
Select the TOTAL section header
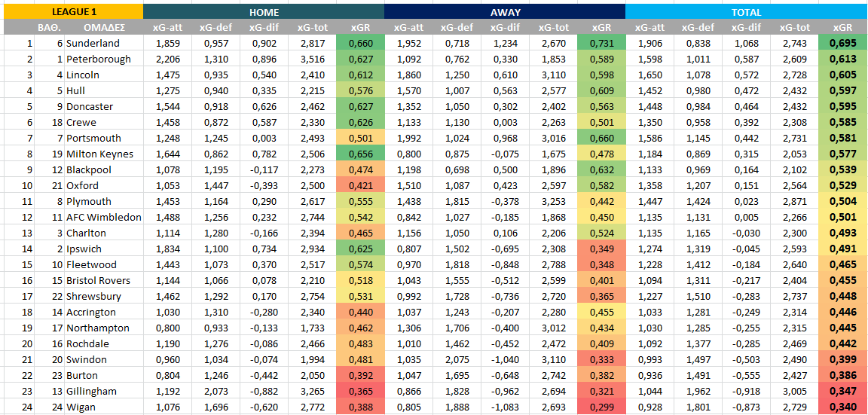click(746, 11)
